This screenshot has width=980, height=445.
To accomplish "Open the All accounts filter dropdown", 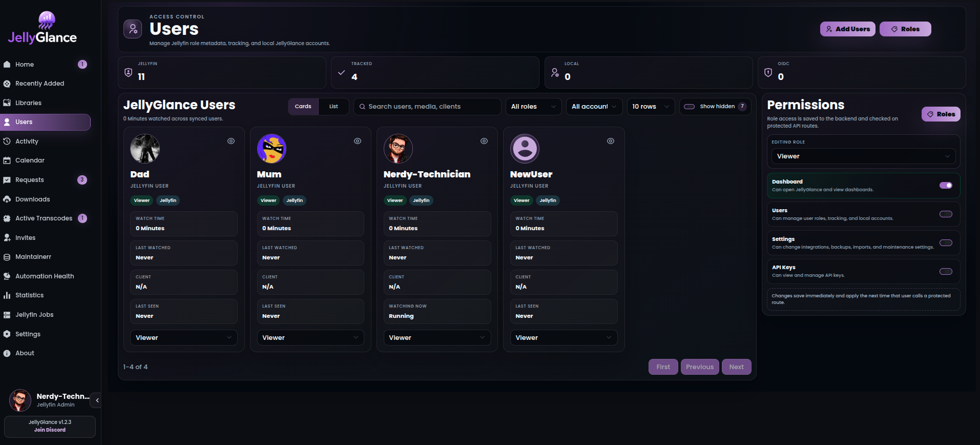I will [x=594, y=107].
